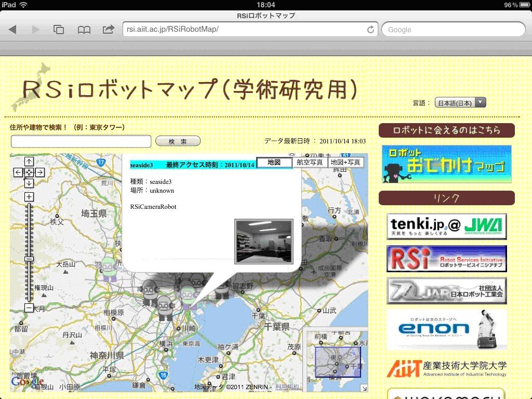Open the tenki.jp JWA banner link
Viewport: 532px width, 399px height.
coord(446,226)
